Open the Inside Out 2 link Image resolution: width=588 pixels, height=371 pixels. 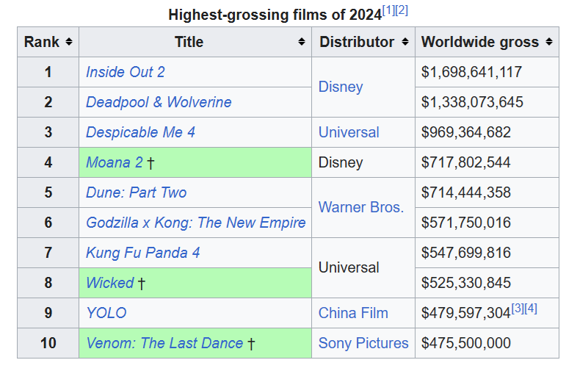coord(125,72)
